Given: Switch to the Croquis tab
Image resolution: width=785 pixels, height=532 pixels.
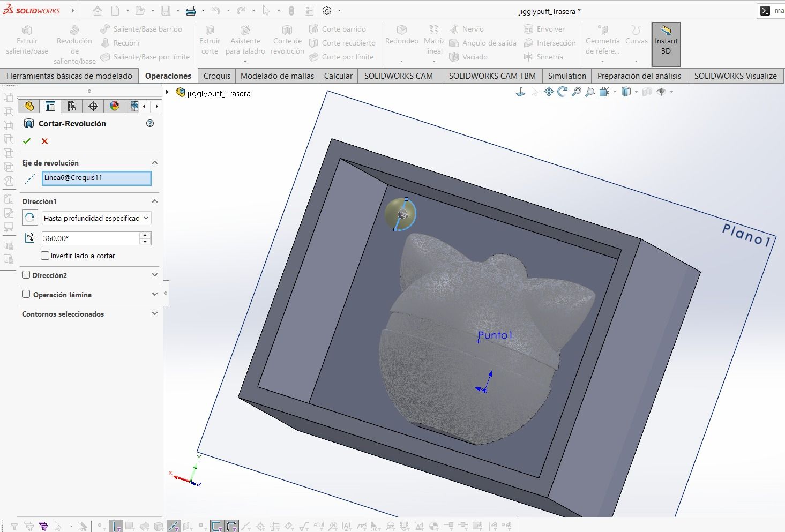Looking at the screenshot, I should click(217, 76).
